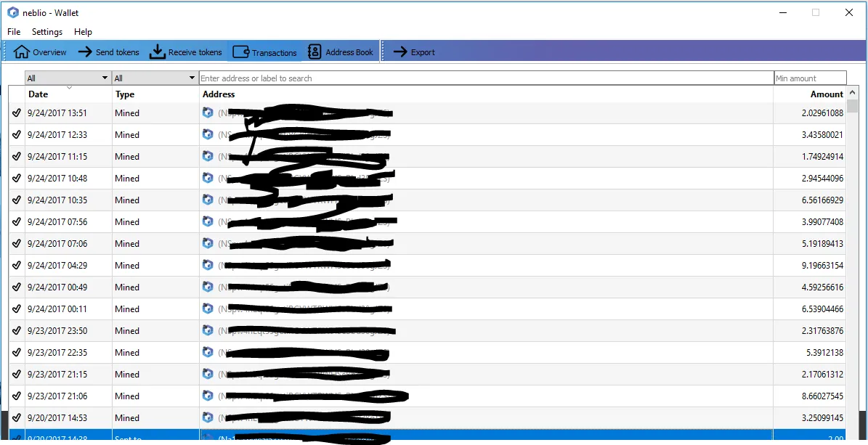Go to Send tokens

tap(108, 52)
